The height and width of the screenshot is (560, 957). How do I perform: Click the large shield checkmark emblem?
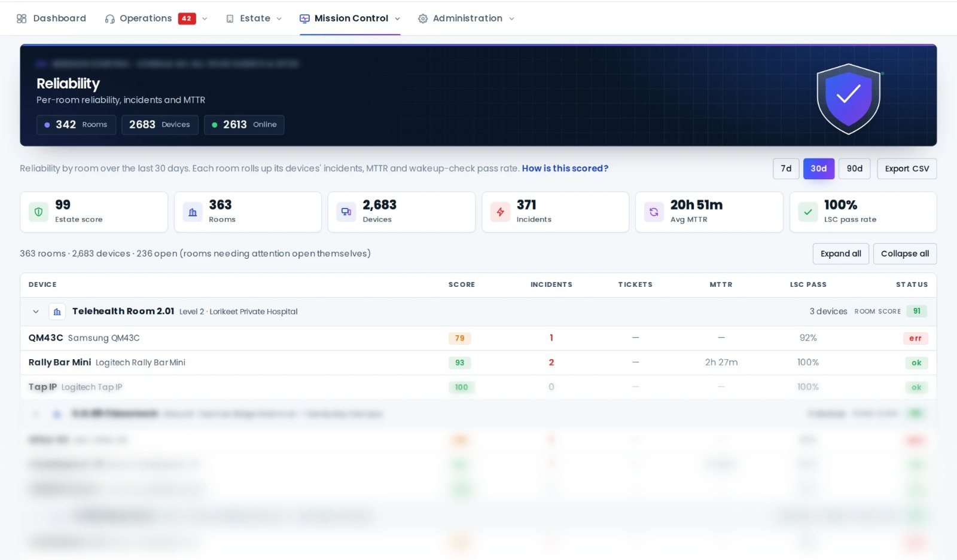pos(849,99)
